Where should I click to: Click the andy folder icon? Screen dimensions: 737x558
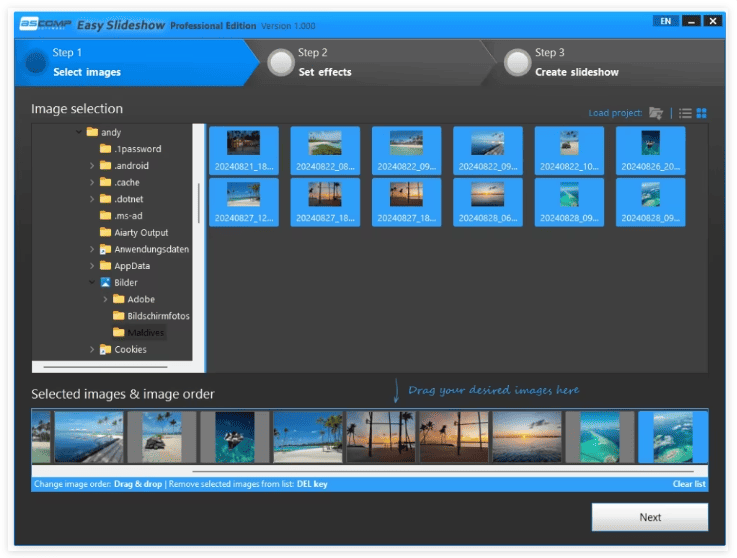[92, 132]
